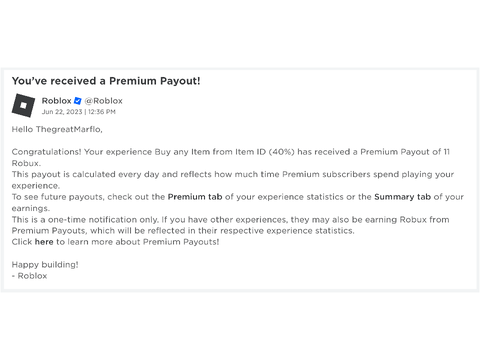Click the blue verified badge beside Roblox
This screenshot has width=480, height=360.
click(78, 101)
